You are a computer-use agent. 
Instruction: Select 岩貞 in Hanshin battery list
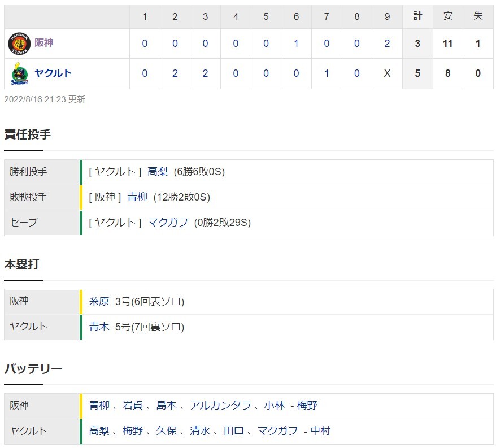[133, 405]
